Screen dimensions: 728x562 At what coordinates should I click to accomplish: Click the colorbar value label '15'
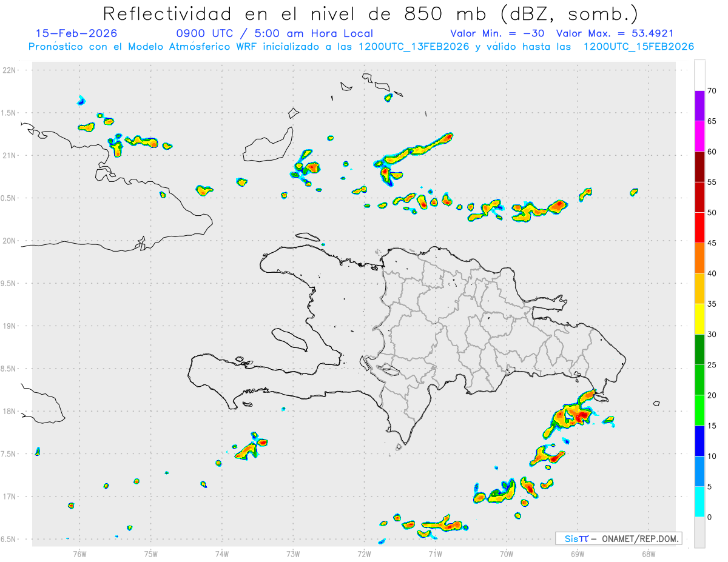point(712,426)
